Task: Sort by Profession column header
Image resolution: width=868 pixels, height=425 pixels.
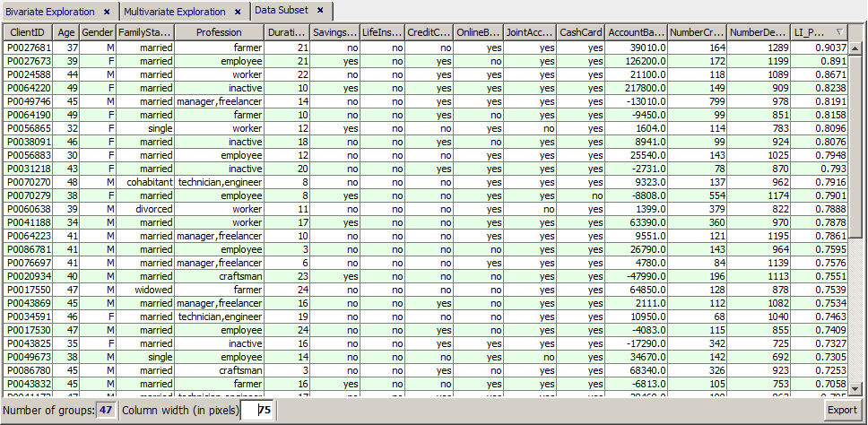Action: click(x=219, y=32)
